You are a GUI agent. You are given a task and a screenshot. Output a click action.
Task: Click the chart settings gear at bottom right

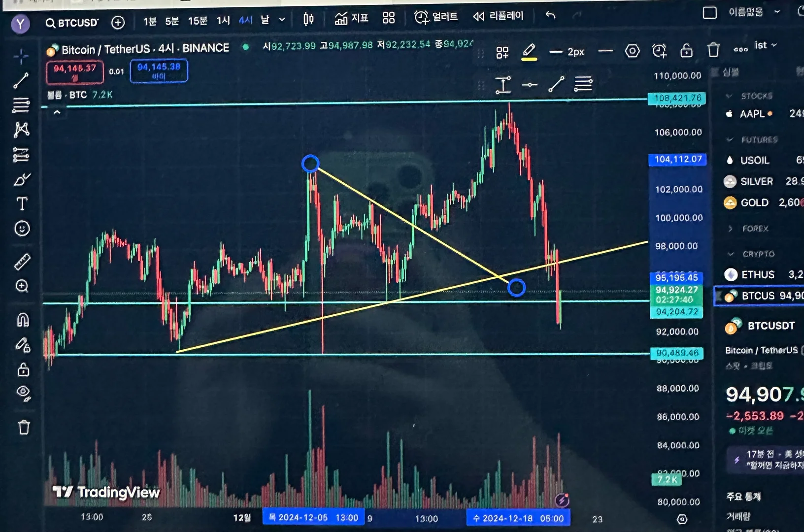coord(682,519)
